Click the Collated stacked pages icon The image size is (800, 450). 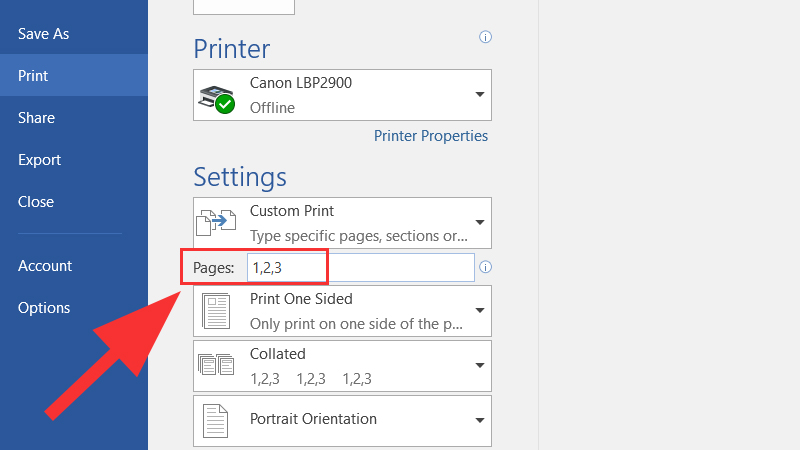[x=217, y=366]
